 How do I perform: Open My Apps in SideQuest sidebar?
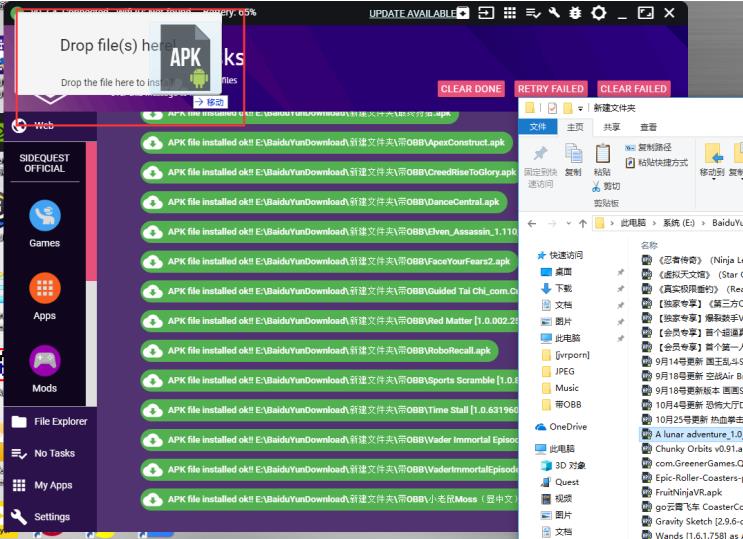coord(42,485)
